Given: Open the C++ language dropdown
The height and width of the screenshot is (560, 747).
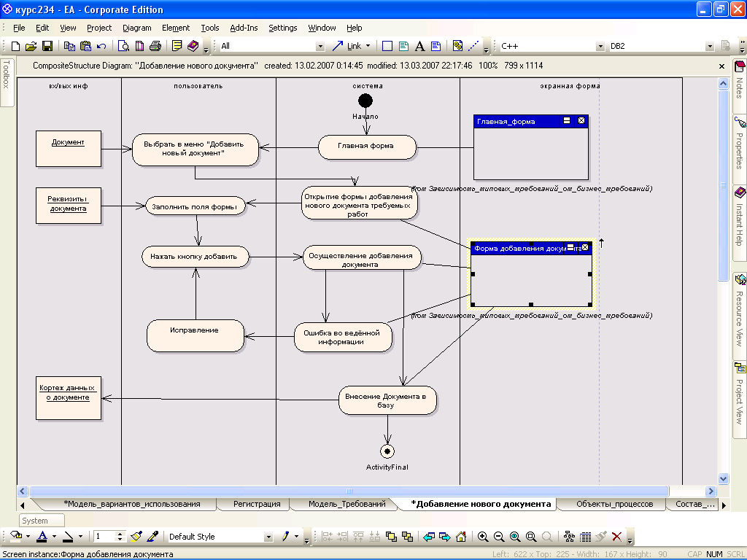Looking at the screenshot, I should point(600,46).
